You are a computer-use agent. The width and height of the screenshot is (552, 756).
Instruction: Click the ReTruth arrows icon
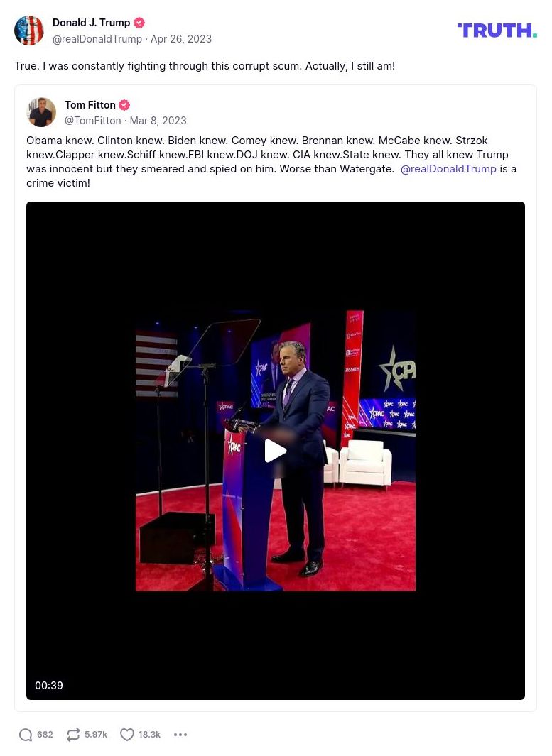[x=73, y=734]
